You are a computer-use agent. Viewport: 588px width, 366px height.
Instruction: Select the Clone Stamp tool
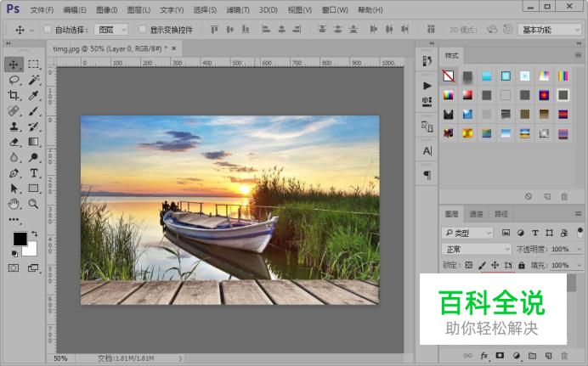pyautogui.click(x=14, y=127)
